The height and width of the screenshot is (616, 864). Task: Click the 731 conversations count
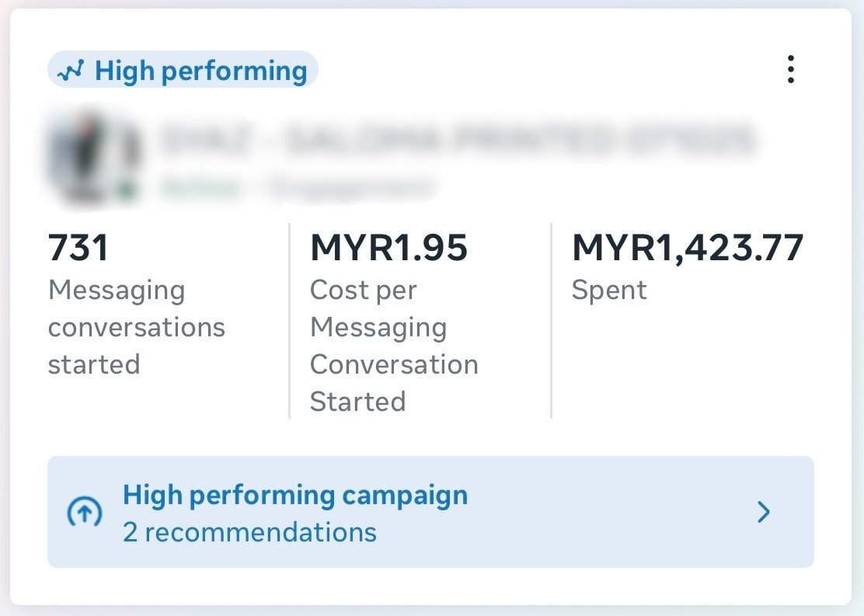(78, 248)
